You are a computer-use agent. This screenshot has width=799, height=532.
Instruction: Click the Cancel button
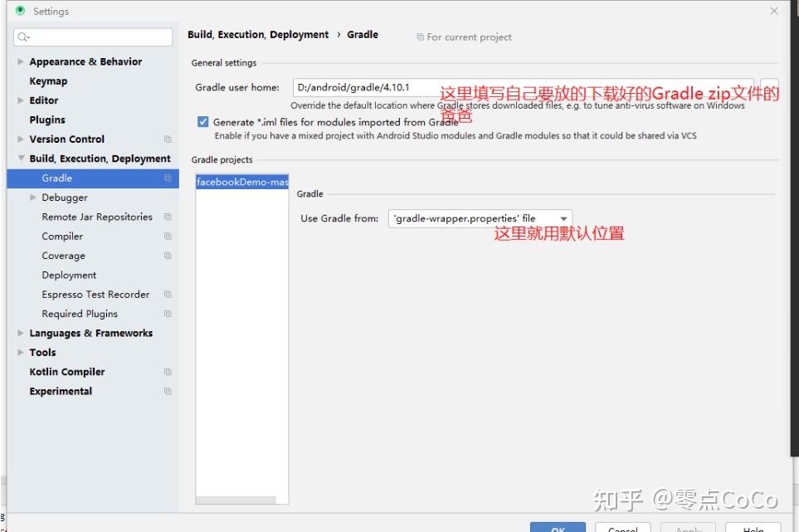tap(623, 527)
